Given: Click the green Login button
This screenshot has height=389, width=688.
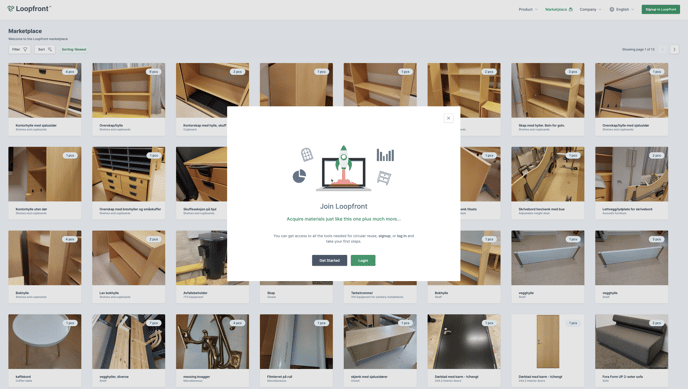Looking at the screenshot, I should [x=363, y=261].
